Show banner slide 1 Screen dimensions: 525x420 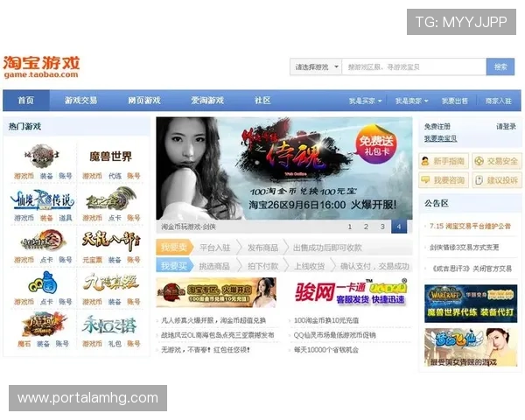349,227
